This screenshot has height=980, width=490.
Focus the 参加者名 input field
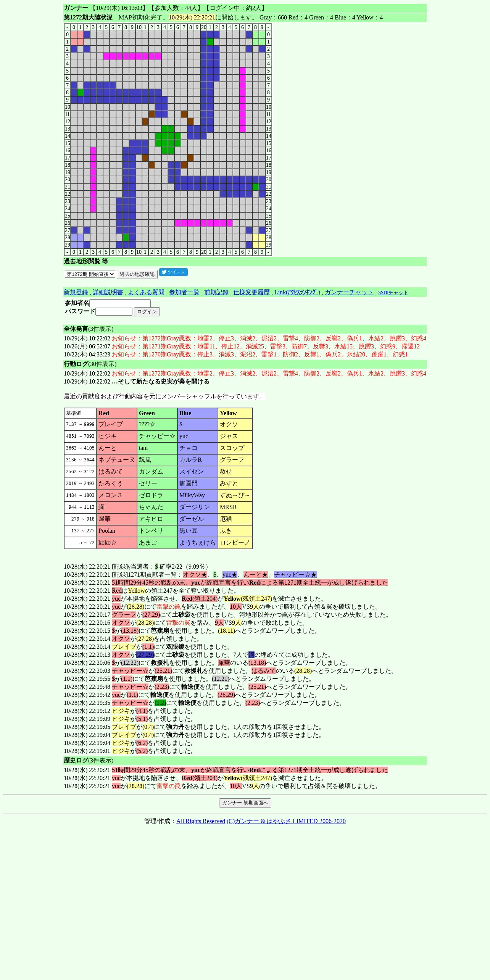pyautogui.click(x=120, y=303)
